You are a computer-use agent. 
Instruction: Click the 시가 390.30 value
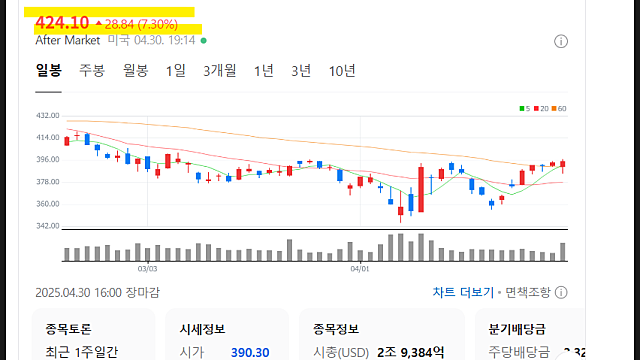point(250,352)
